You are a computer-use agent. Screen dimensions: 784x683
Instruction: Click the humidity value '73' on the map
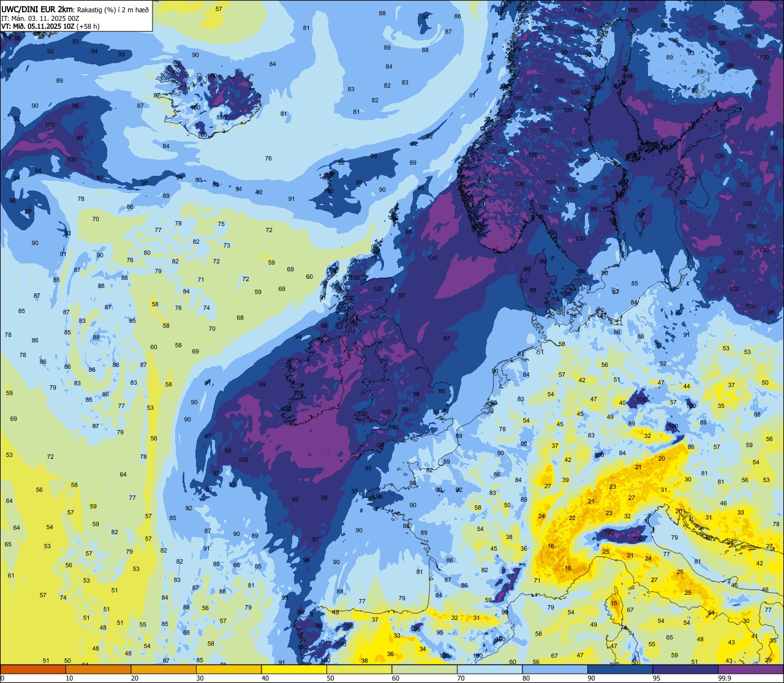click(x=227, y=245)
